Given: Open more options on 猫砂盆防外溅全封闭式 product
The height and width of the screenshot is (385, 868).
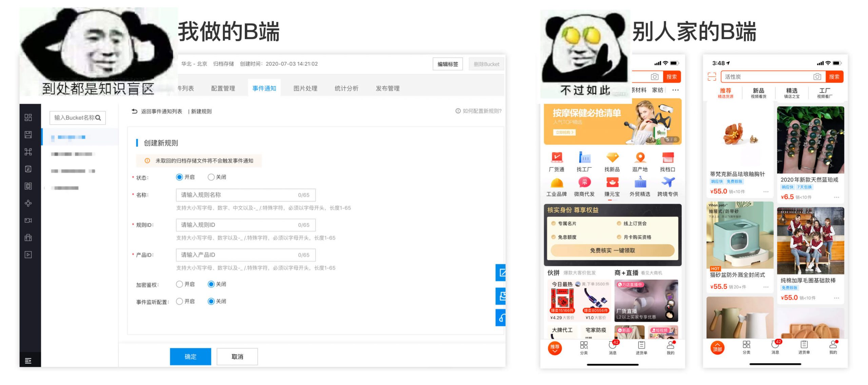Looking at the screenshot, I should point(766,287).
